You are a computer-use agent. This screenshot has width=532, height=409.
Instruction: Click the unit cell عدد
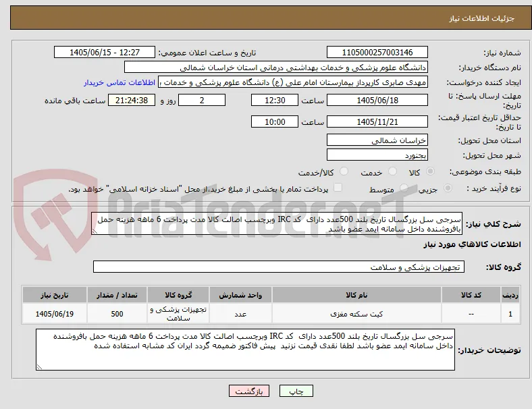pos(240,314)
